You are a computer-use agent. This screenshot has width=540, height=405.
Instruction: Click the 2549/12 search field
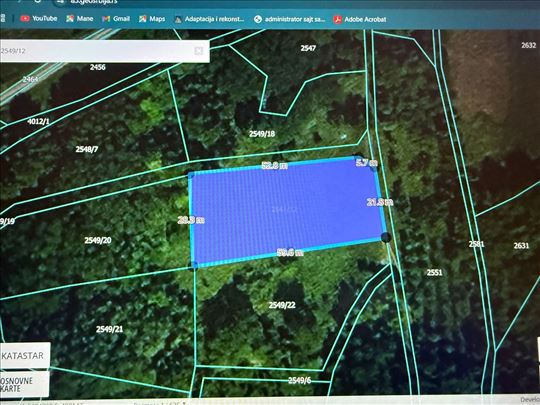[96, 51]
